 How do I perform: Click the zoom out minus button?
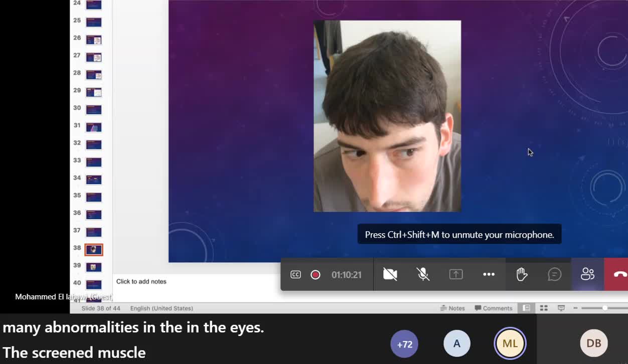[x=575, y=308]
